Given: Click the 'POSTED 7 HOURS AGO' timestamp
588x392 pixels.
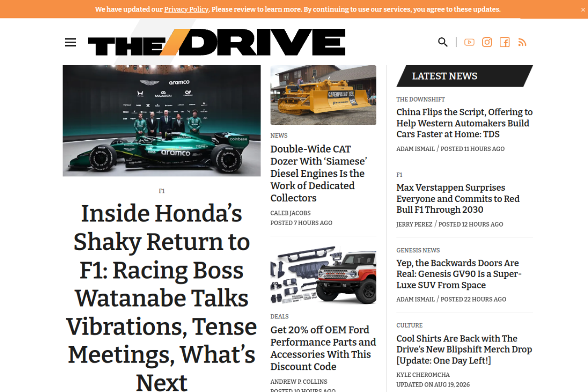Looking at the screenshot, I should tap(301, 223).
